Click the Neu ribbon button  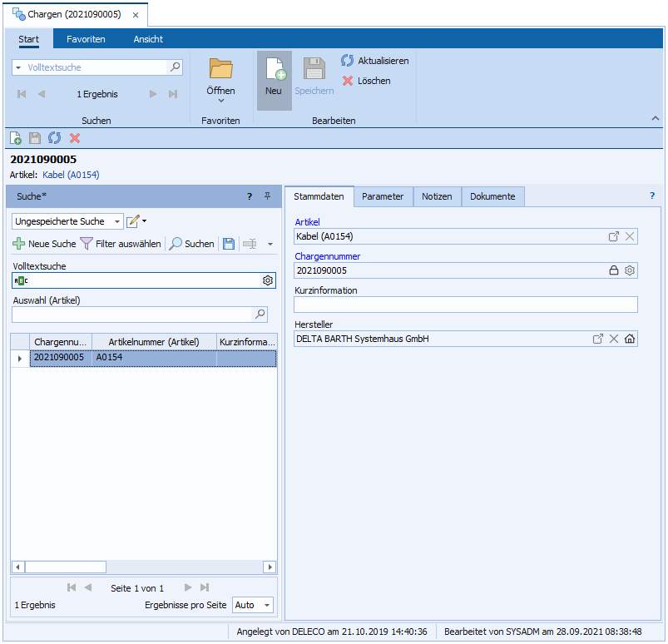pos(274,79)
